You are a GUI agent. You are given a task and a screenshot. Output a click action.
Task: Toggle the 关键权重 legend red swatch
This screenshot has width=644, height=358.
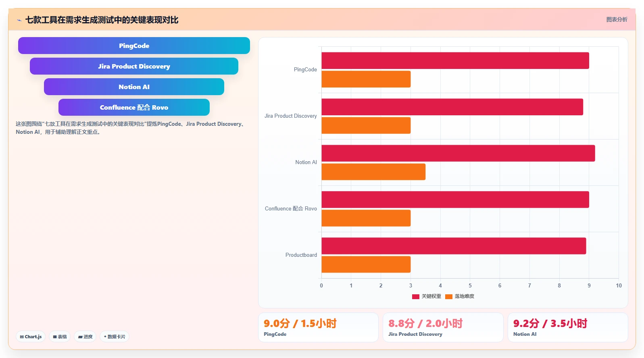416,296
